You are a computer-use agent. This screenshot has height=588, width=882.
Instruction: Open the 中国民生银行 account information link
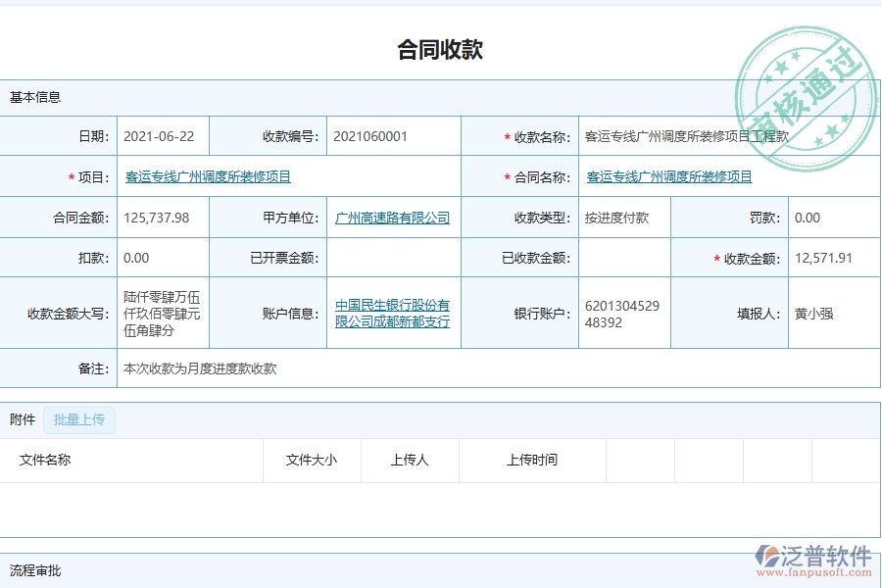(392, 312)
